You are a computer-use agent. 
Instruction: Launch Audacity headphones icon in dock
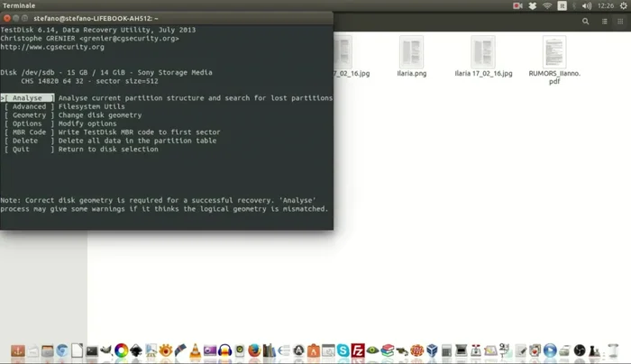pyautogui.click(x=224, y=350)
